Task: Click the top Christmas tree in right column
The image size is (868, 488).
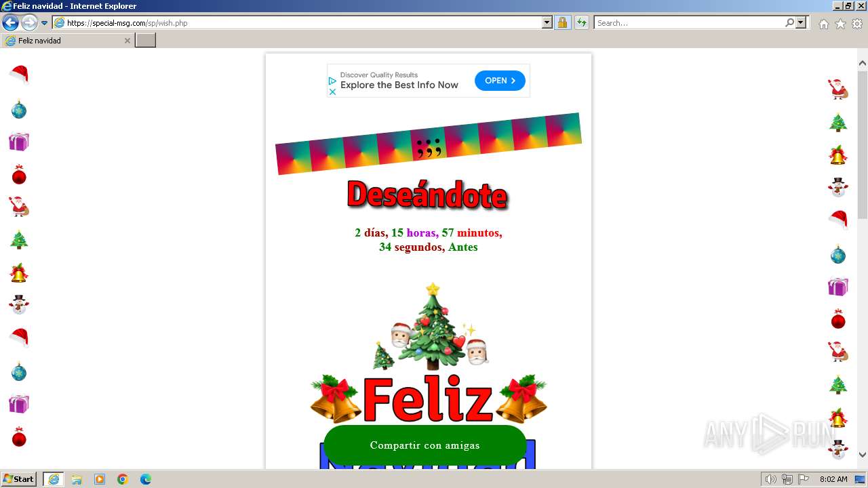Action: (838, 122)
